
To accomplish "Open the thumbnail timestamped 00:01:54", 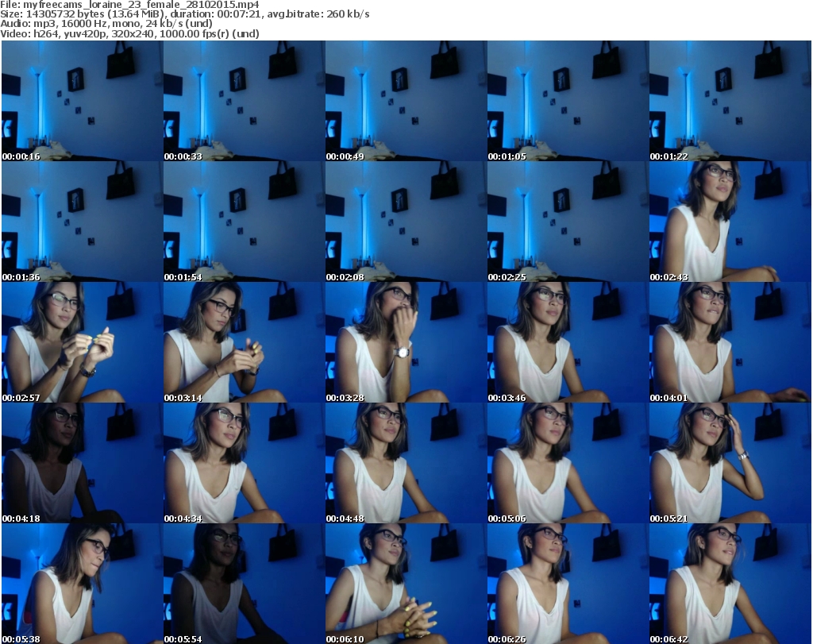I will click(x=245, y=222).
